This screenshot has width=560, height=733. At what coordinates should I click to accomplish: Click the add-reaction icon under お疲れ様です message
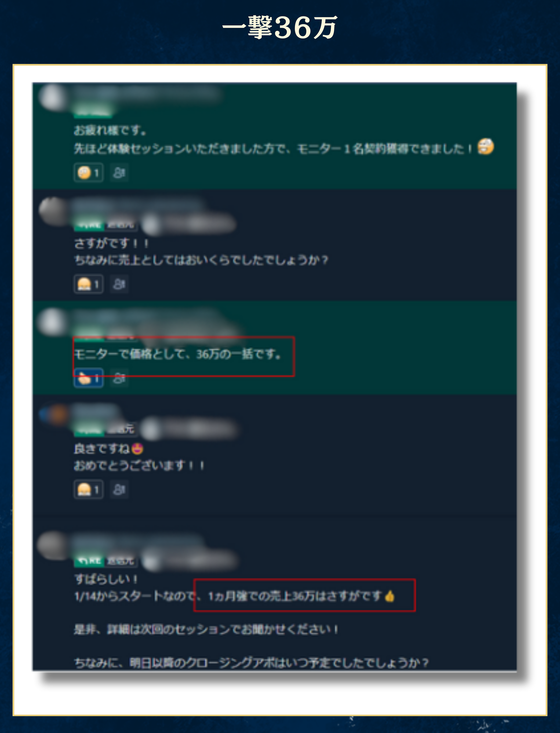(x=119, y=173)
